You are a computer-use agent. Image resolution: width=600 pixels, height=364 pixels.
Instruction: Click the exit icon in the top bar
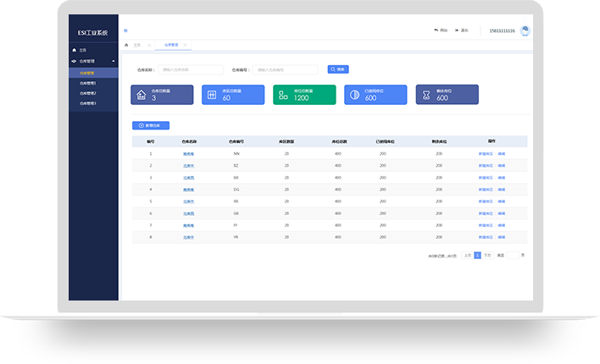(457, 30)
